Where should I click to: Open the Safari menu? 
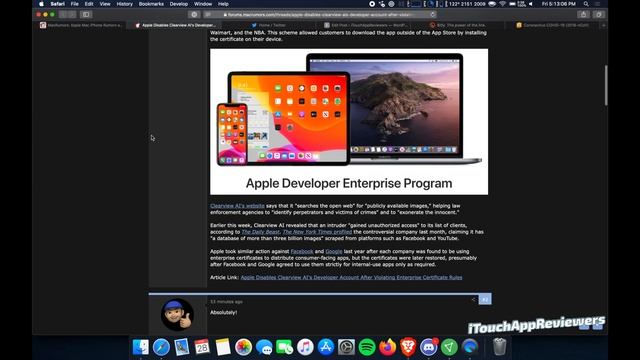58,4
